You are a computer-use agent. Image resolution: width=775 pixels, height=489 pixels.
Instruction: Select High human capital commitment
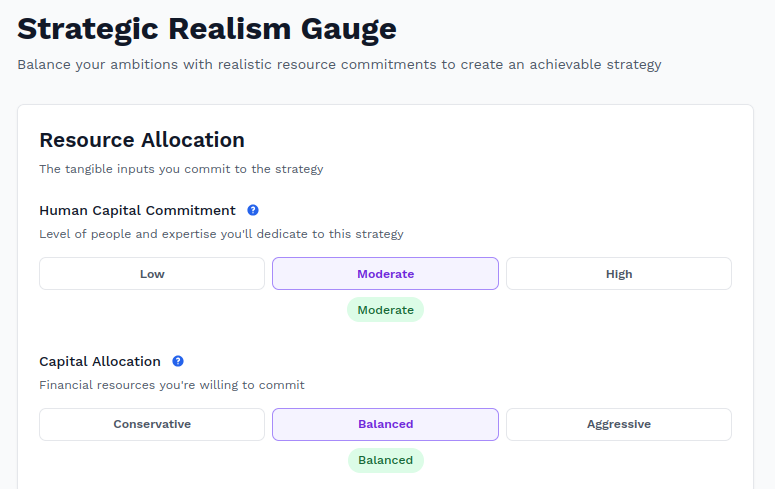pyautogui.click(x=619, y=273)
